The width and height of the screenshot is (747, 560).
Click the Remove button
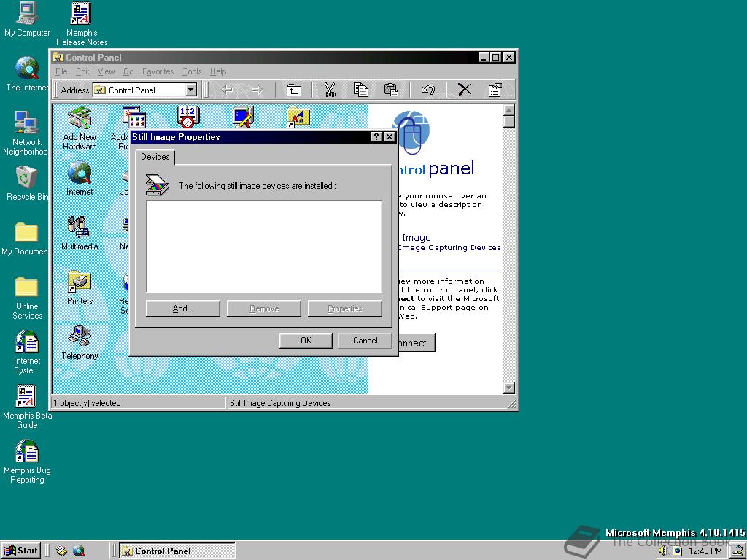[264, 308]
